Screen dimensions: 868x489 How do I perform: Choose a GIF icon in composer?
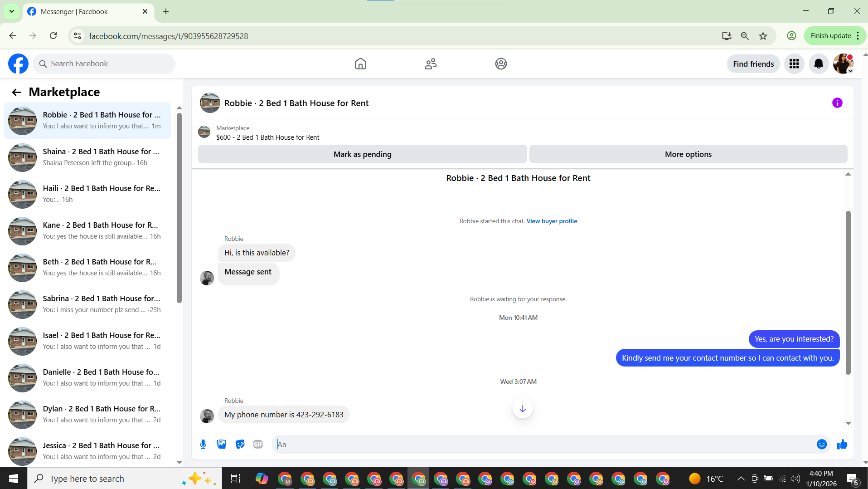pyautogui.click(x=258, y=445)
